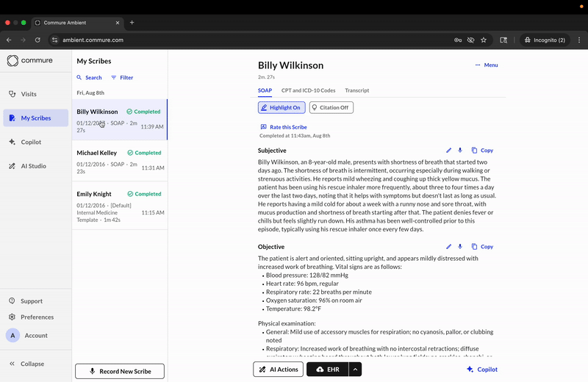Screen dimensions: 588x382
Task: Switch to CPT and ICD-10 Codes tab
Action: (308, 90)
